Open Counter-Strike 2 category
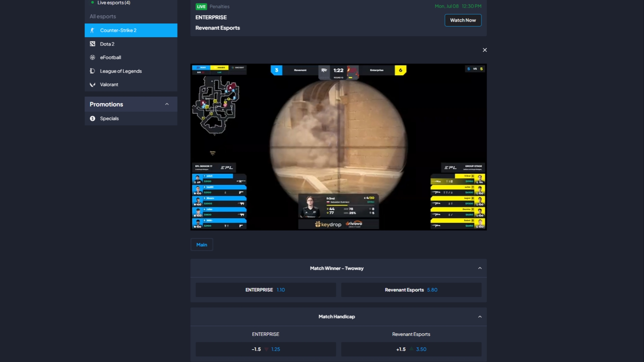The width and height of the screenshot is (644, 362). click(x=131, y=30)
